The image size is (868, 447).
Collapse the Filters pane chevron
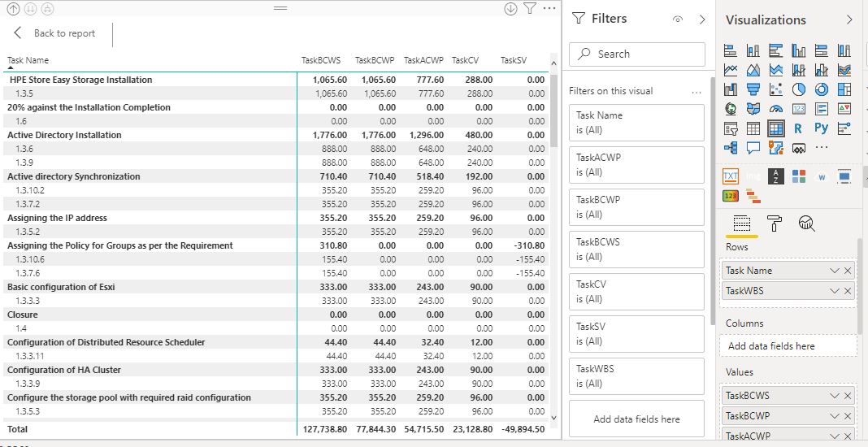coord(702,20)
